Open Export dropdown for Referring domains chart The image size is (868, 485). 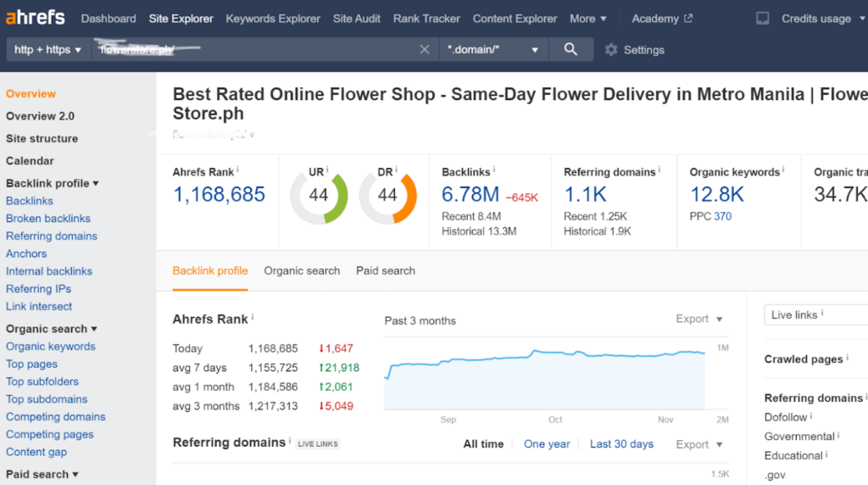tap(699, 444)
